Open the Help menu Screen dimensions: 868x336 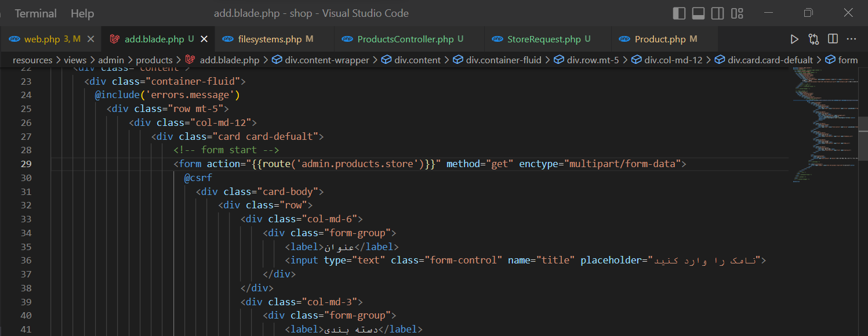[82, 13]
